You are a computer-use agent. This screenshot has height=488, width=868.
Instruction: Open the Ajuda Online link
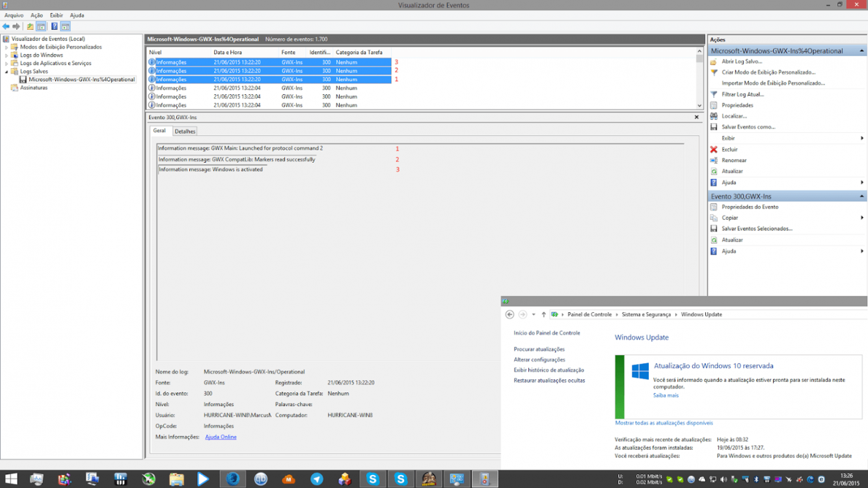(221, 437)
